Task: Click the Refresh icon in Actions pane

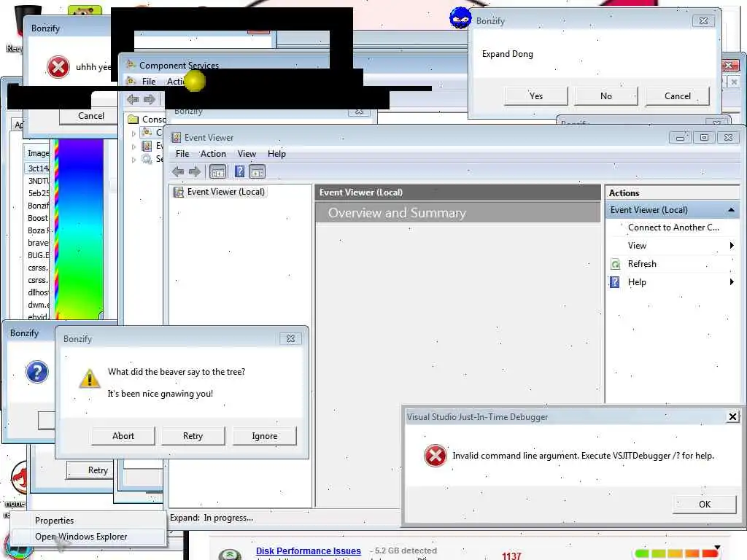Action: [x=616, y=264]
